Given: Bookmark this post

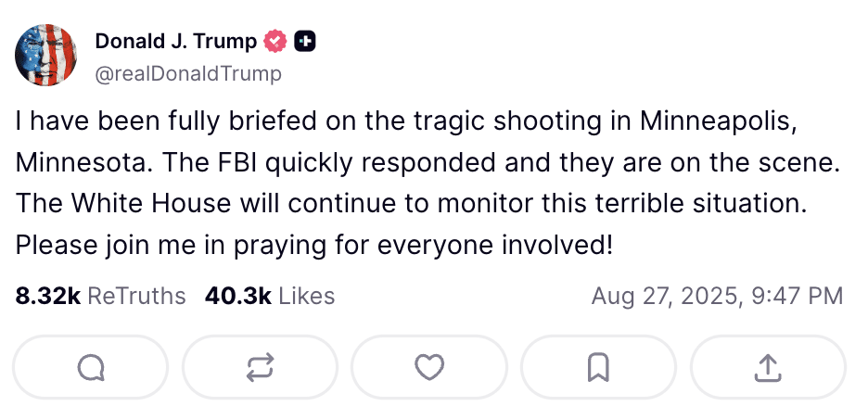Looking at the screenshot, I should pos(598,367).
